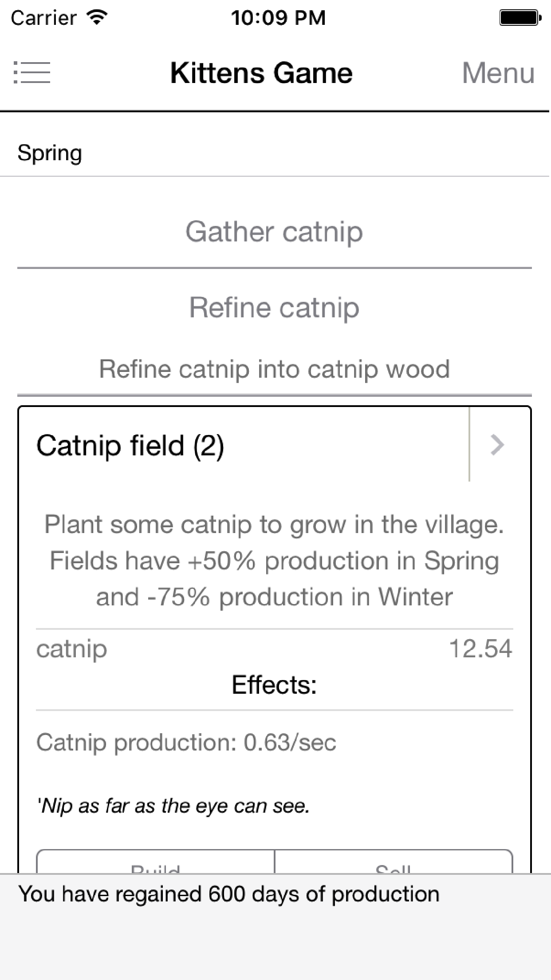Image resolution: width=551 pixels, height=980 pixels.
Task: Tap the Carrier label in status bar
Action: [x=43, y=18]
